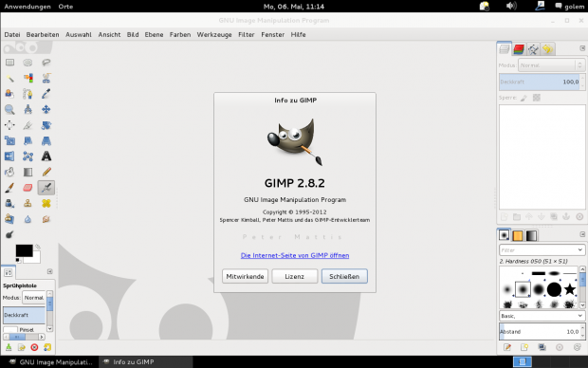Image resolution: width=588 pixels, height=368 pixels.
Task: Open the Basic brush tag dropdown
Action: pyautogui.click(x=542, y=316)
